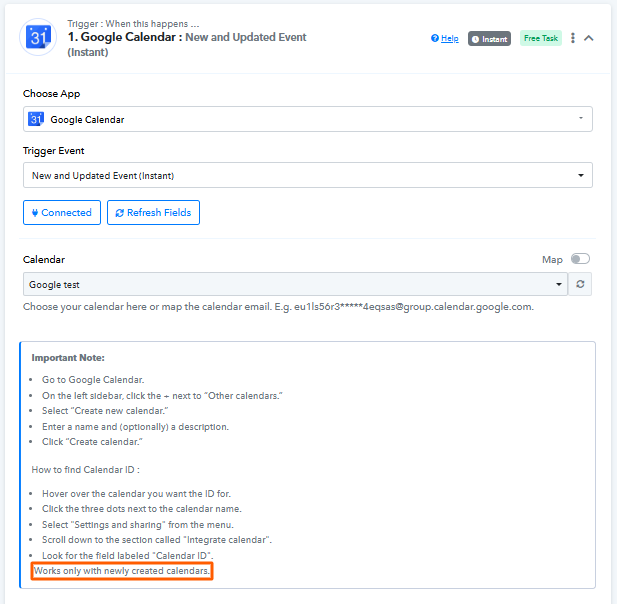Open the Choose App dropdown
Viewport: 617px width, 604px height.
click(x=307, y=119)
